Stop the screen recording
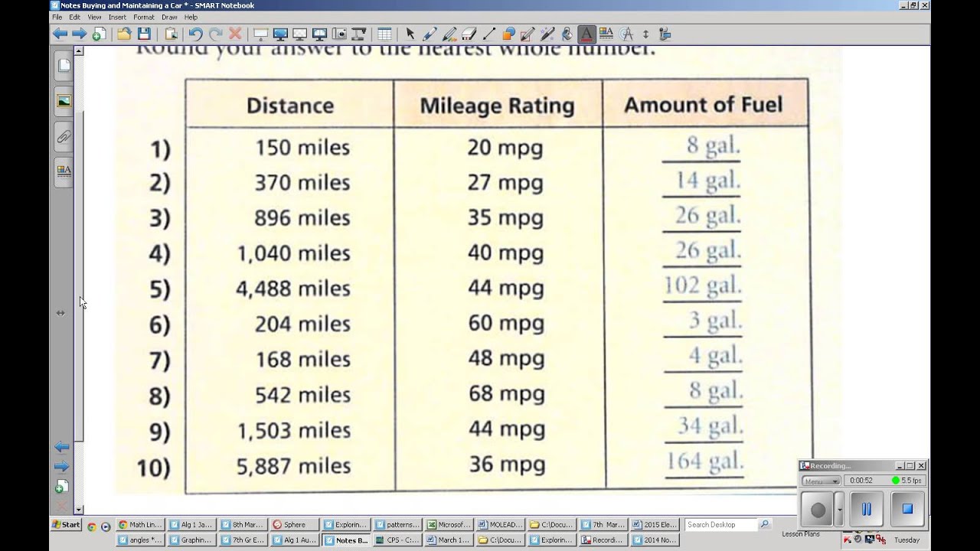 point(907,510)
